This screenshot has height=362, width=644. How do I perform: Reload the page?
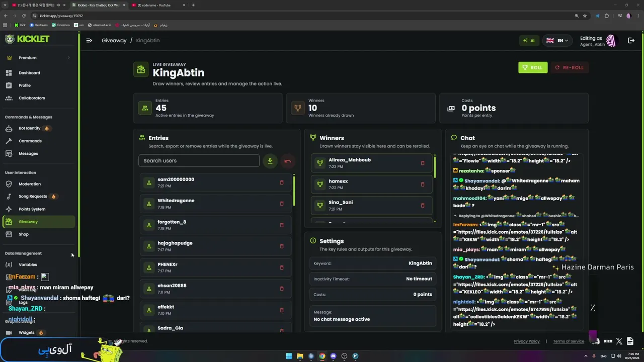point(24,16)
